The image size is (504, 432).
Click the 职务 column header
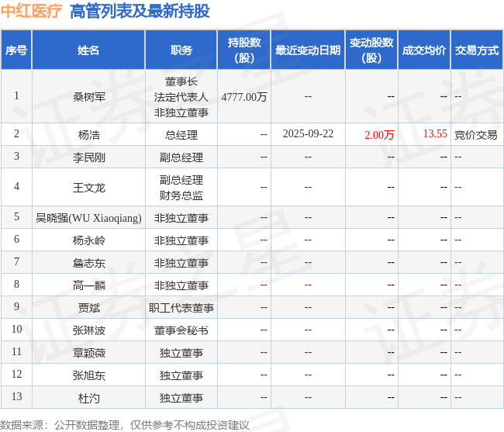(181, 50)
